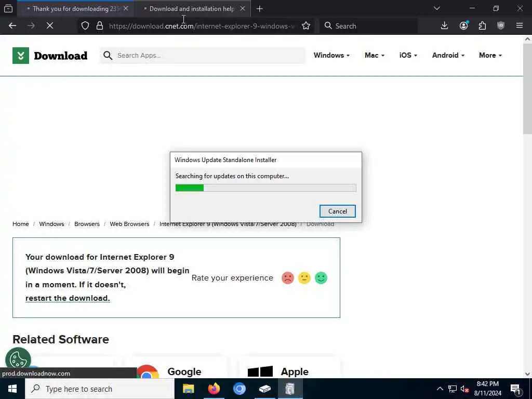
Task: Expand the Android dropdown menu
Action: tap(448, 55)
